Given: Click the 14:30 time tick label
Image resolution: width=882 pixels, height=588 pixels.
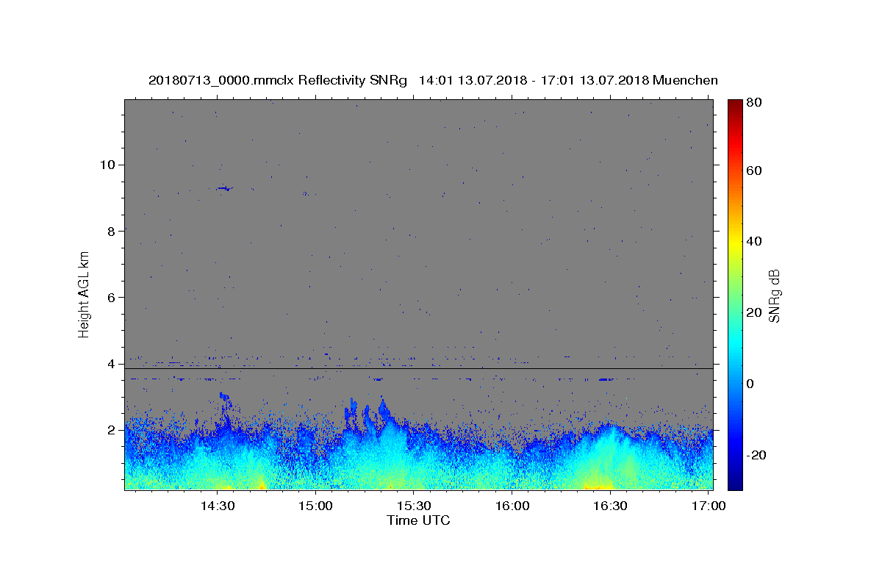Looking at the screenshot, I should [x=218, y=506].
